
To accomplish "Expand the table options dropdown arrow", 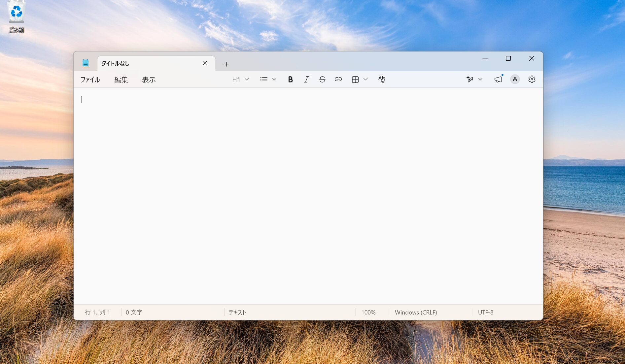I will 365,79.
